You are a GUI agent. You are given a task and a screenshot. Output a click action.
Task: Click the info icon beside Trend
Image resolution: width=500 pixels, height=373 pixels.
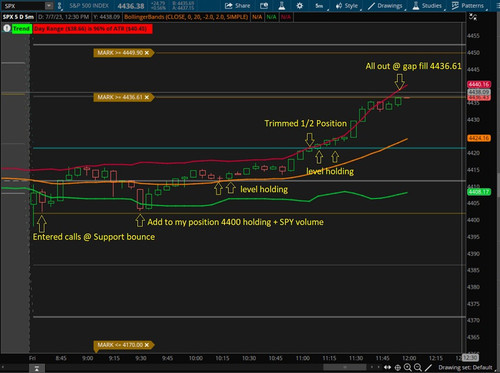click(6, 29)
